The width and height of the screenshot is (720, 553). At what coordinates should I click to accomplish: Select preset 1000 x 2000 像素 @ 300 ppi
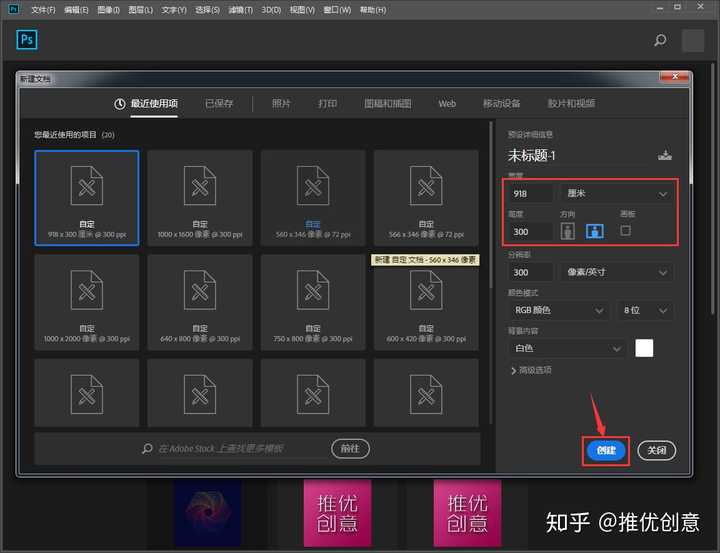(x=87, y=303)
